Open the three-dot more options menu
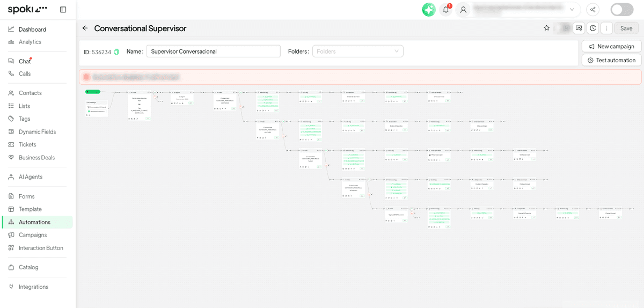 pyautogui.click(x=607, y=28)
